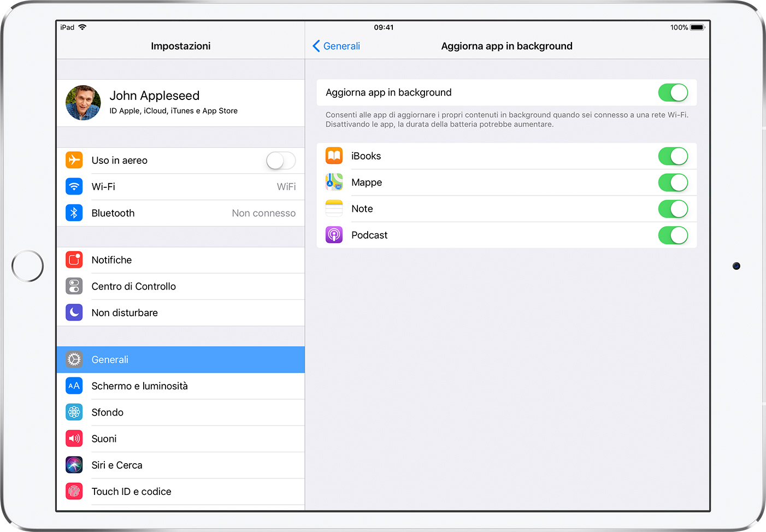The height and width of the screenshot is (532, 766).
Task: Tap the Schermo e luminosità AA icon
Action: click(x=74, y=386)
